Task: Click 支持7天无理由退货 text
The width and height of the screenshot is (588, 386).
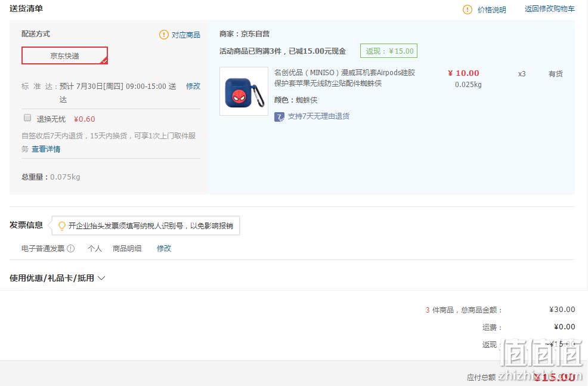Action: pos(318,116)
